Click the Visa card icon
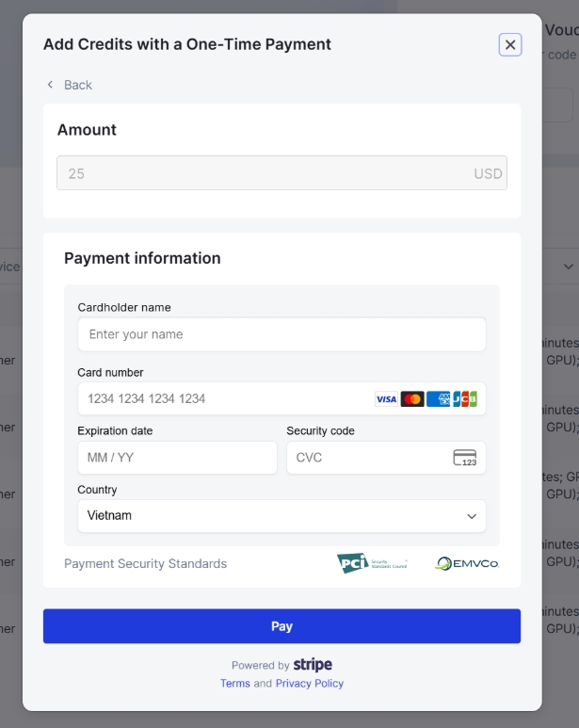Viewport: 579px width, 728px height. coord(386,399)
